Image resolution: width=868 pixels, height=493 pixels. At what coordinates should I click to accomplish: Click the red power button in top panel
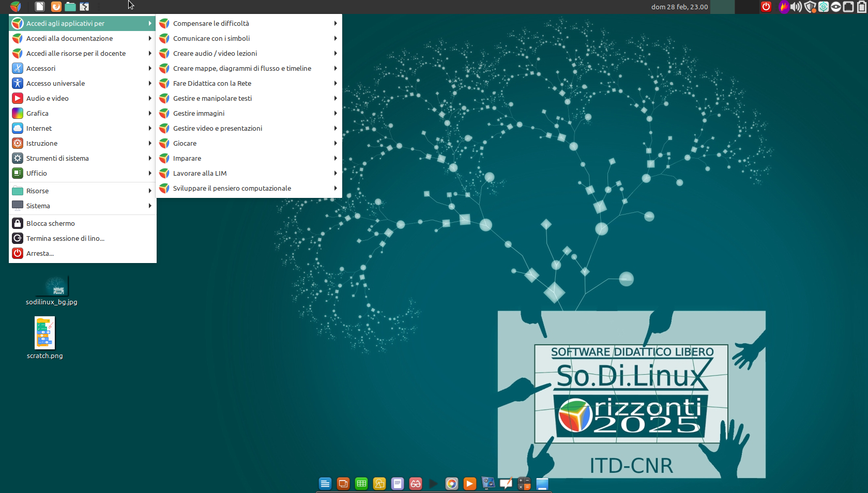[x=766, y=7]
